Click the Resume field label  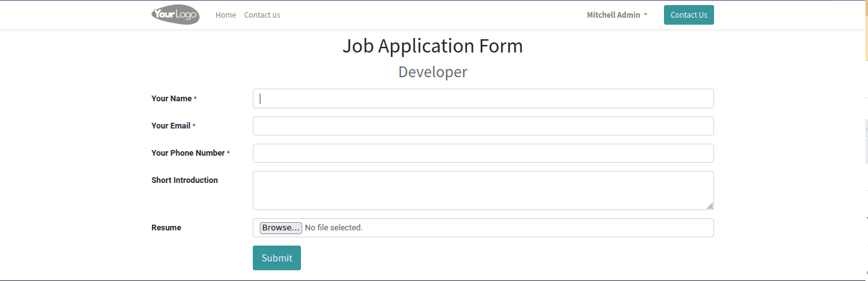point(166,228)
